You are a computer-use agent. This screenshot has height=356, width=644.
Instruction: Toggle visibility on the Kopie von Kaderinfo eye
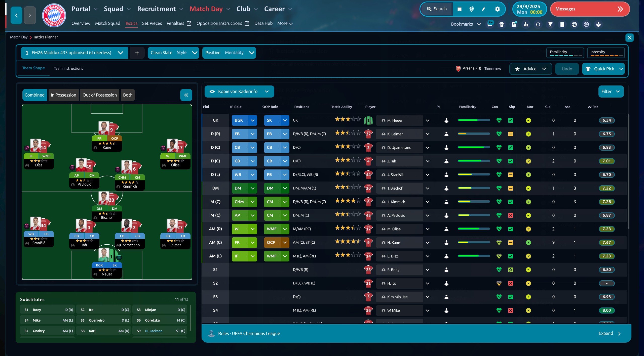click(x=212, y=92)
